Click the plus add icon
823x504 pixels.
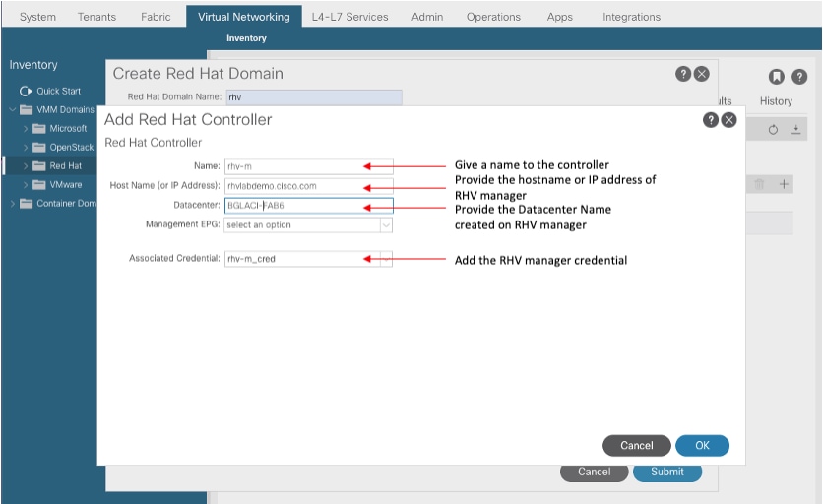click(784, 184)
